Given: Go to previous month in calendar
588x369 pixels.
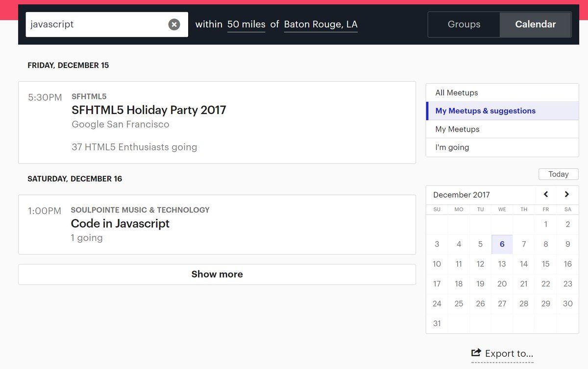Looking at the screenshot, I should (x=546, y=194).
